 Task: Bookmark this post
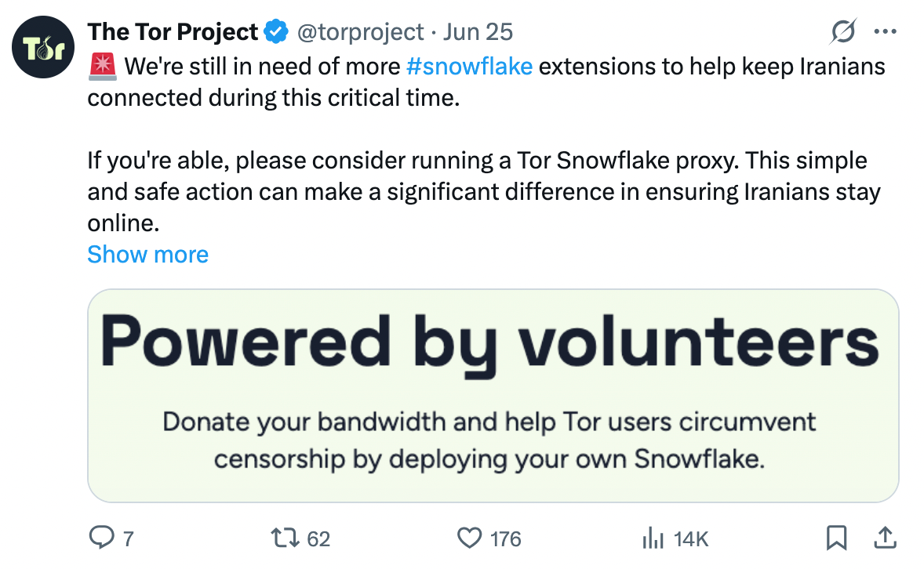pyautogui.click(x=837, y=538)
